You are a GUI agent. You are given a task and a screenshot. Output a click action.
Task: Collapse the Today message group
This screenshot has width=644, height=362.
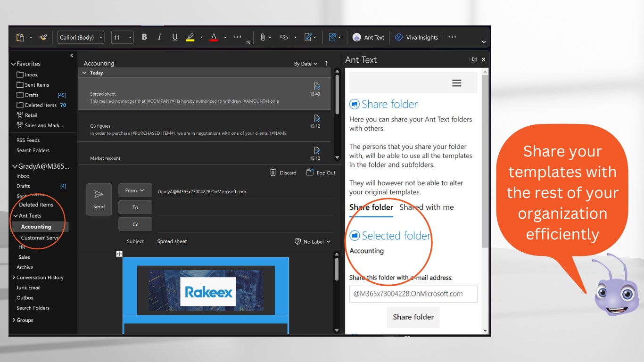(84, 73)
